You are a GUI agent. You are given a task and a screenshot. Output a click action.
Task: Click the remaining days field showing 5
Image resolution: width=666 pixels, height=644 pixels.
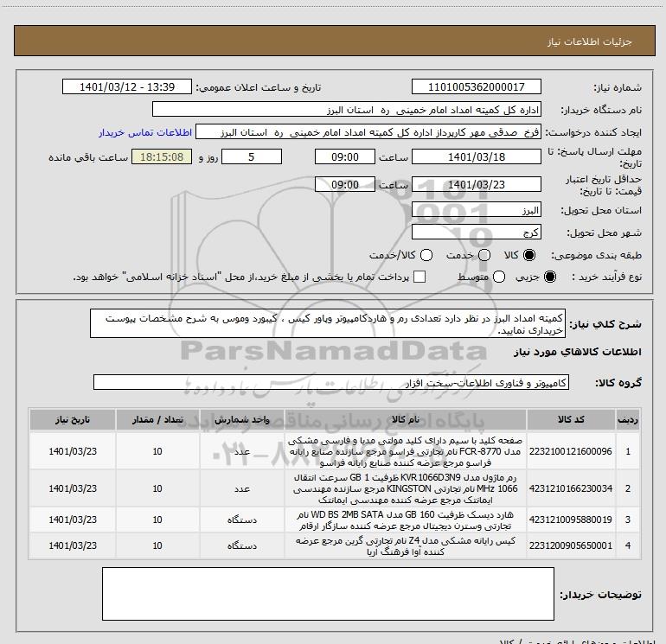coord(252,157)
